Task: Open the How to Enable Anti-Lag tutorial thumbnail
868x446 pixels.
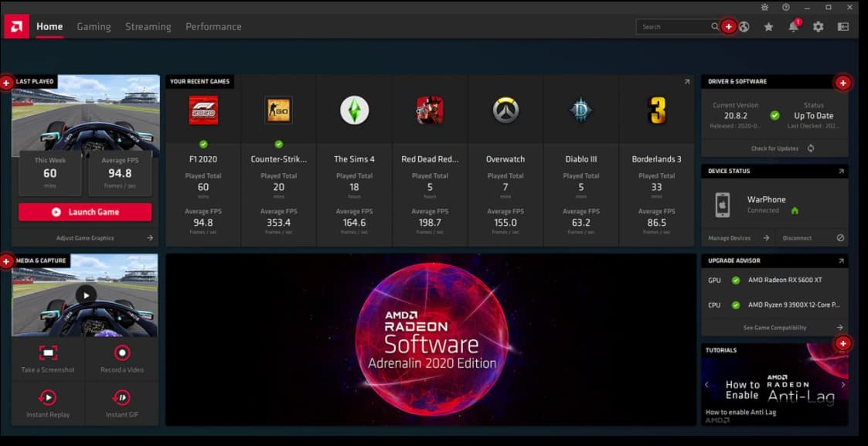Action: click(774, 385)
